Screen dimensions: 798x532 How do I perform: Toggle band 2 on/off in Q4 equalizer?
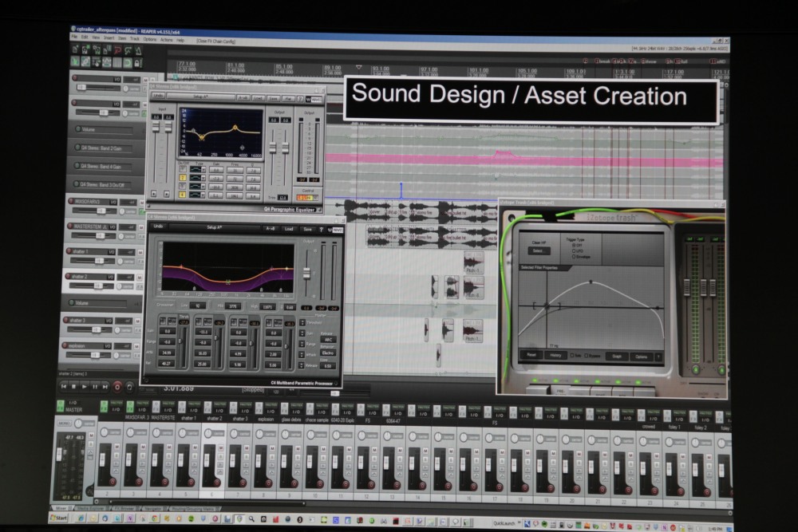183,178
